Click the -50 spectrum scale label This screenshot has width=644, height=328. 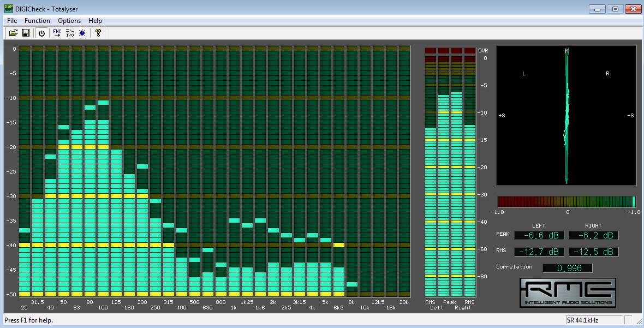pyautogui.click(x=11, y=294)
